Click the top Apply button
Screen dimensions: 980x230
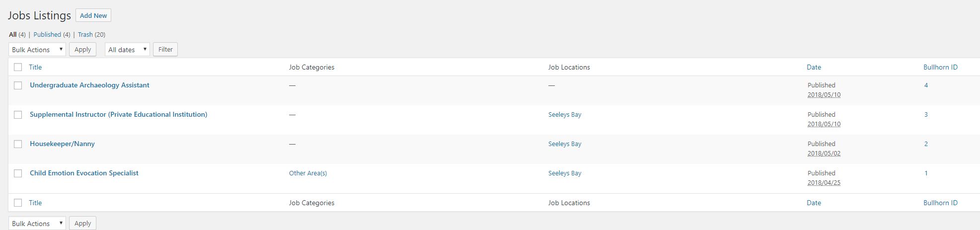point(82,50)
